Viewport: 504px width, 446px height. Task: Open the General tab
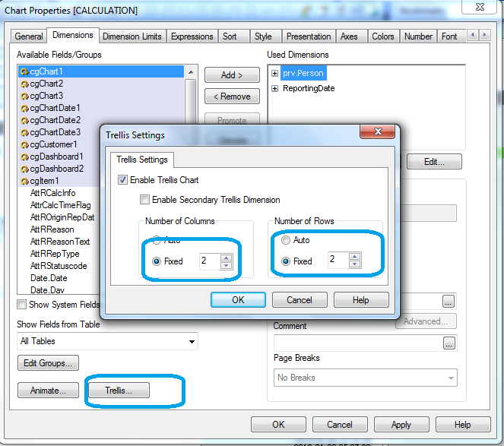(x=29, y=36)
